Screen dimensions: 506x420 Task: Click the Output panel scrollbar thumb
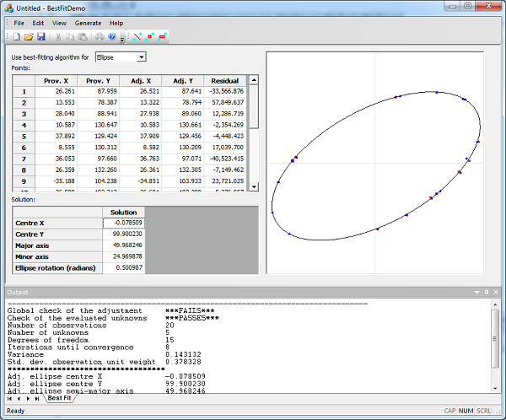coord(495,338)
